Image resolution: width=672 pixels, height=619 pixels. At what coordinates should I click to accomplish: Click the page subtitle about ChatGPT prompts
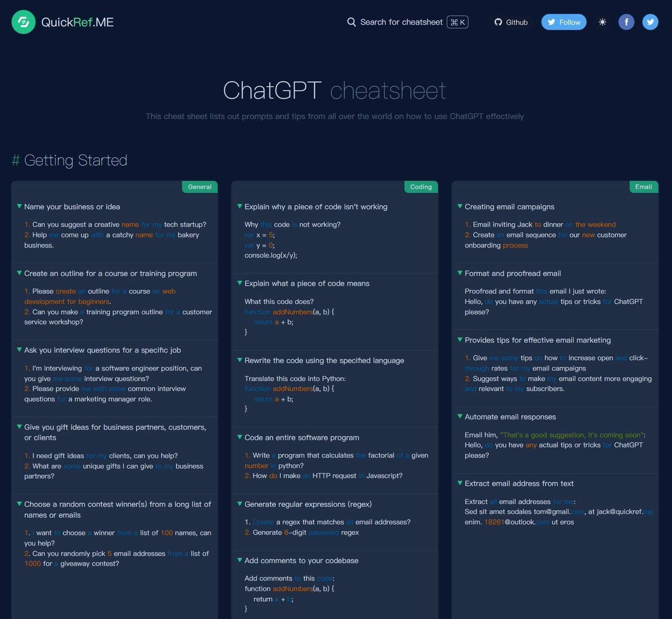(335, 117)
